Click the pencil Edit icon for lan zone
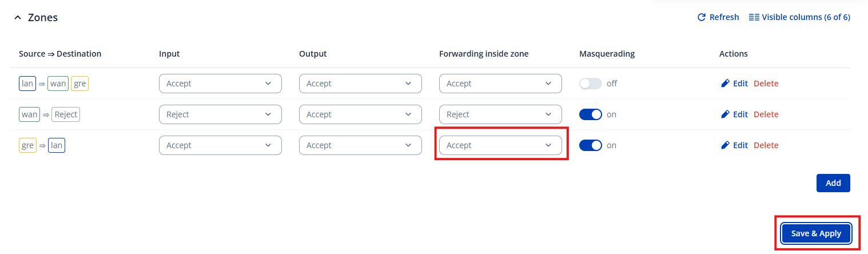The height and width of the screenshot is (254, 868). tap(725, 84)
